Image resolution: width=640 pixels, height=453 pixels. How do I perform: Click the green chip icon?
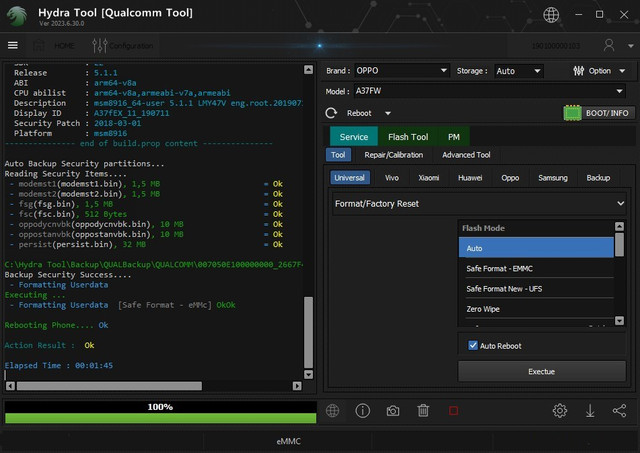coord(572,113)
